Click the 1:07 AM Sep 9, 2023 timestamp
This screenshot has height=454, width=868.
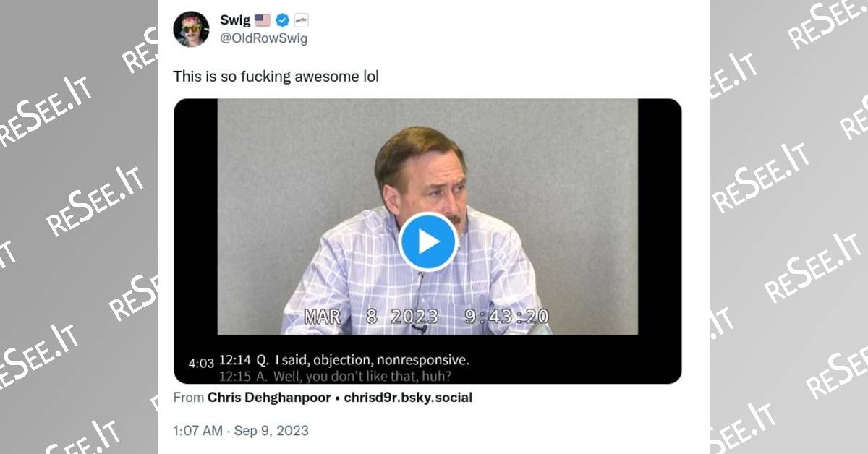coord(241,431)
